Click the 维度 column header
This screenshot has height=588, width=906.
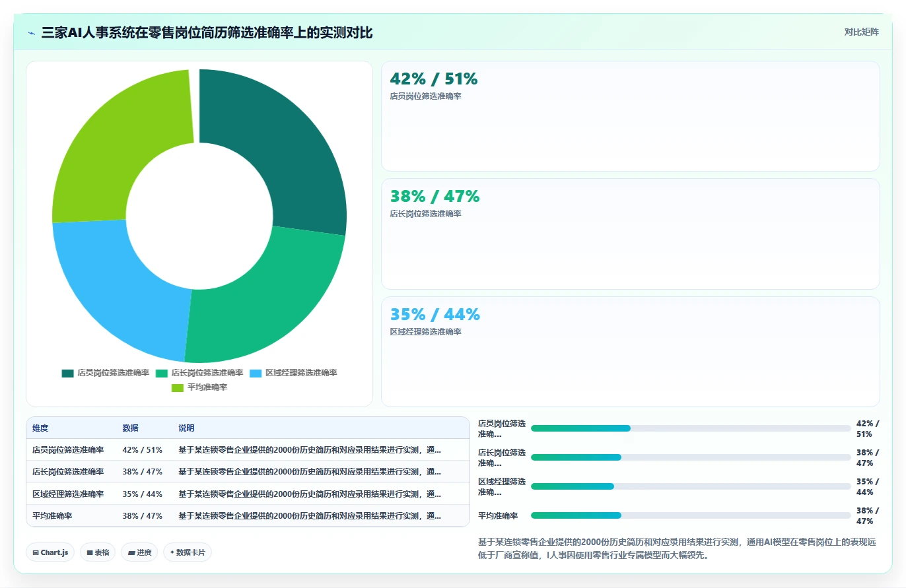(x=40, y=428)
